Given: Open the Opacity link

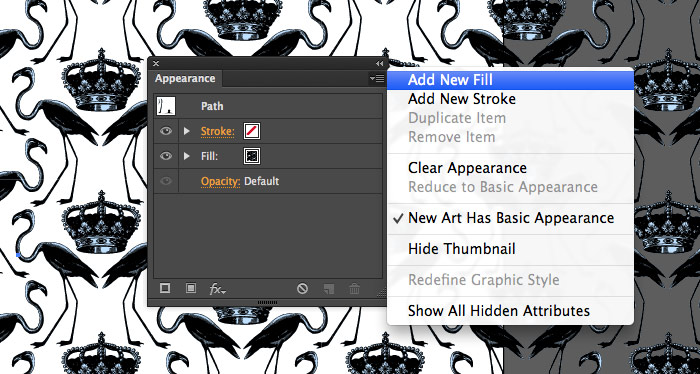Looking at the screenshot, I should (x=221, y=181).
